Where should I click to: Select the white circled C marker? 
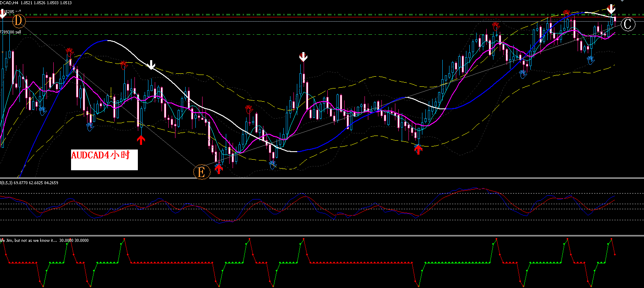tap(628, 24)
